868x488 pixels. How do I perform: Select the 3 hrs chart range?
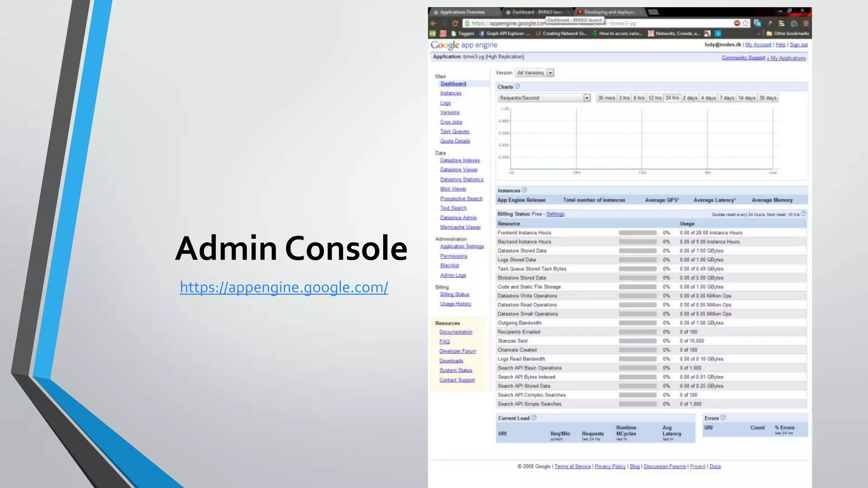click(624, 98)
